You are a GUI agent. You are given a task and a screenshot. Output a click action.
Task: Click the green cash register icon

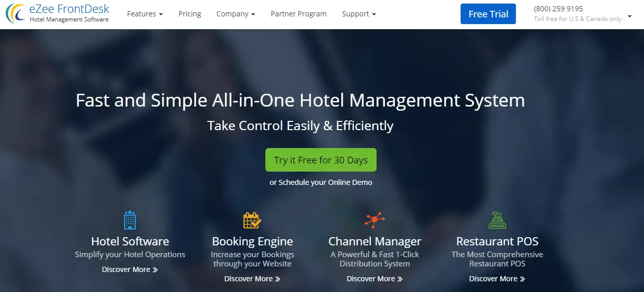pos(497,220)
